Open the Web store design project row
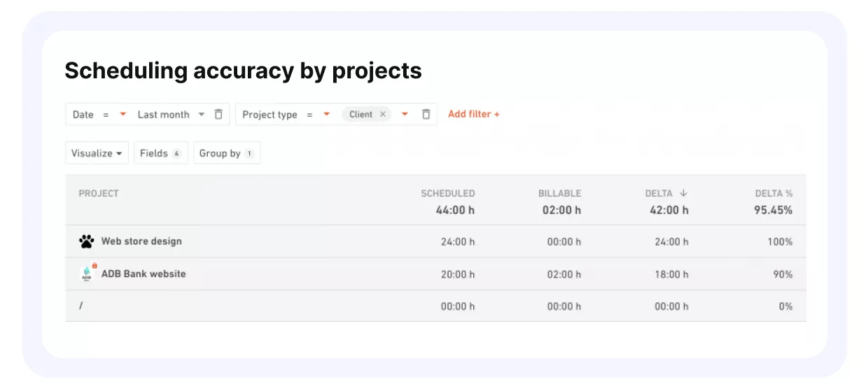The width and height of the screenshot is (868, 389). click(x=435, y=241)
